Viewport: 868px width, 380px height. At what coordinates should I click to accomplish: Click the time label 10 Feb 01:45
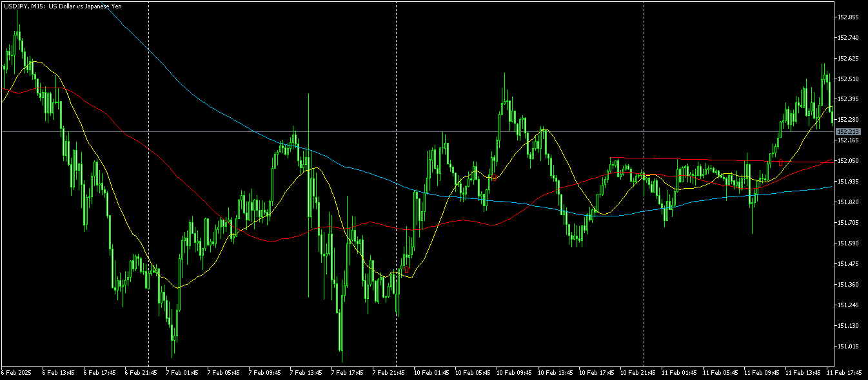coord(431,372)
